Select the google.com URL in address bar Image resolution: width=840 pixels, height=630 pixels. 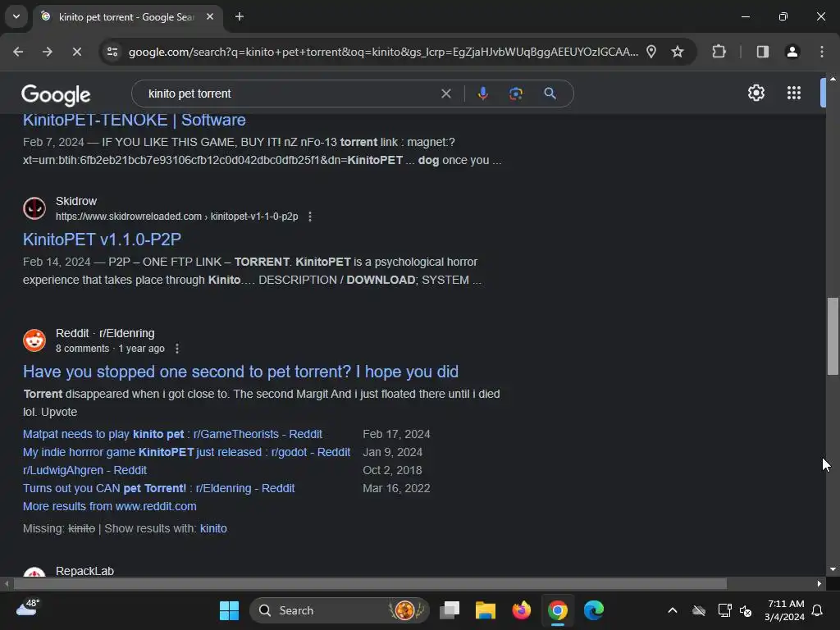pos(383,52)
